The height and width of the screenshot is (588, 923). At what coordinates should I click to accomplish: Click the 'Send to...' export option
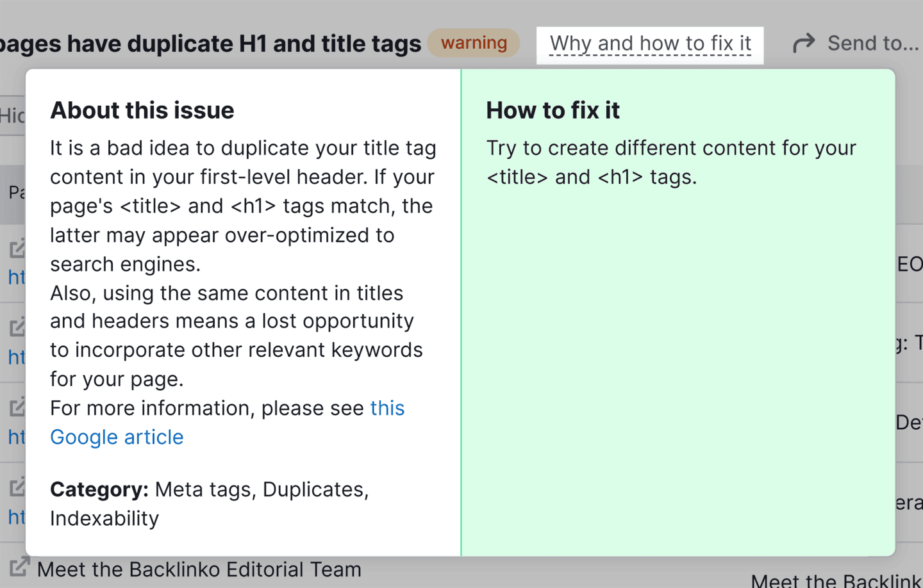[x=872, y=43]
